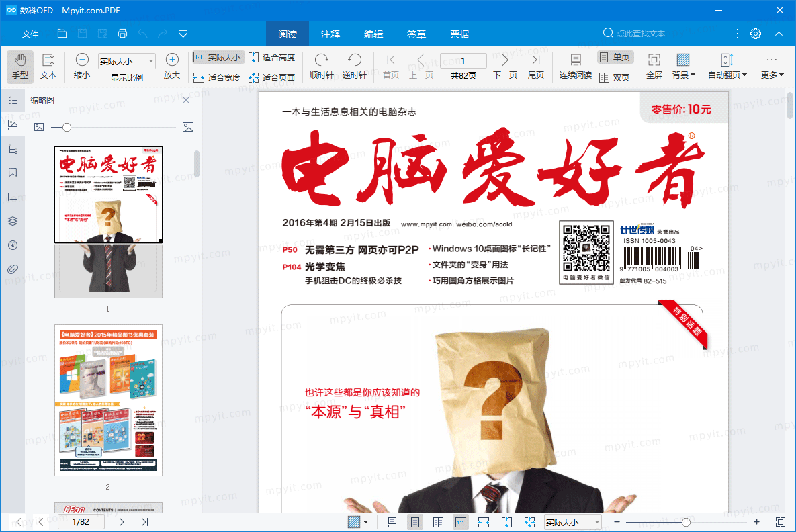
Task: Enable 连续阅读 continuous reading
Action: (576, 66)
